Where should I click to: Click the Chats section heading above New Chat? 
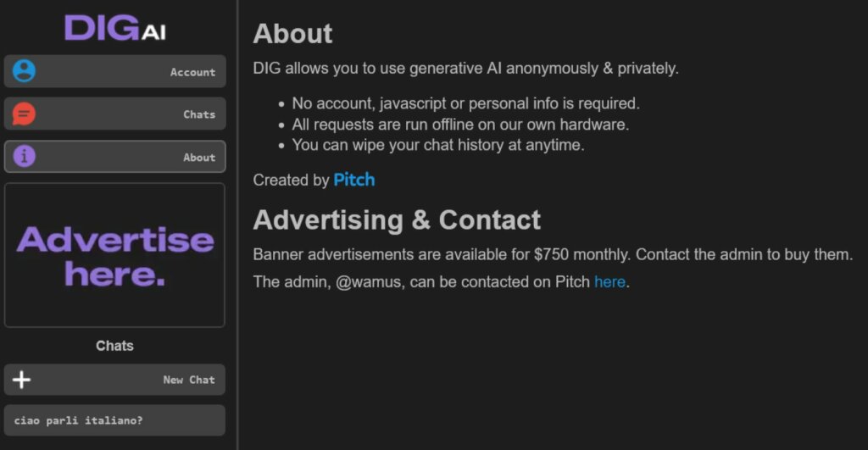point(114,346)
